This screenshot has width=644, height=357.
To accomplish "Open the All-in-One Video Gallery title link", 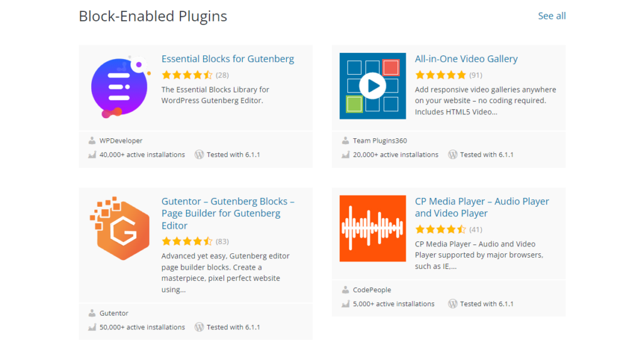I will tap(466, 59).
